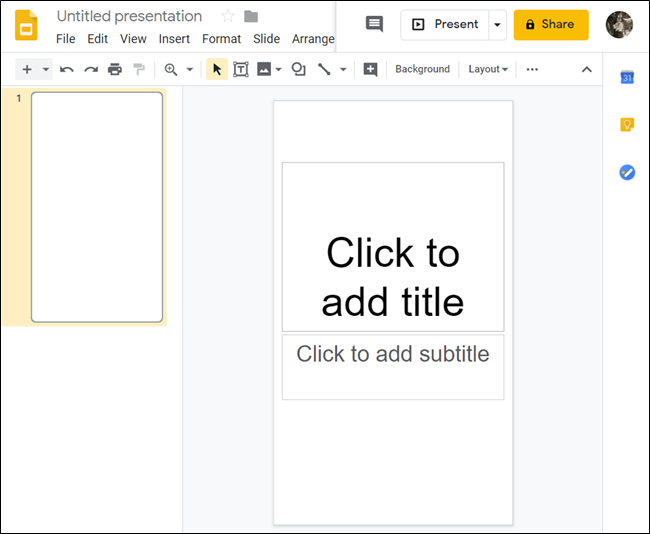Open the Layout dropdown
Image resolution: width=650 pixels, height=534 pixels.
(488, 69)
